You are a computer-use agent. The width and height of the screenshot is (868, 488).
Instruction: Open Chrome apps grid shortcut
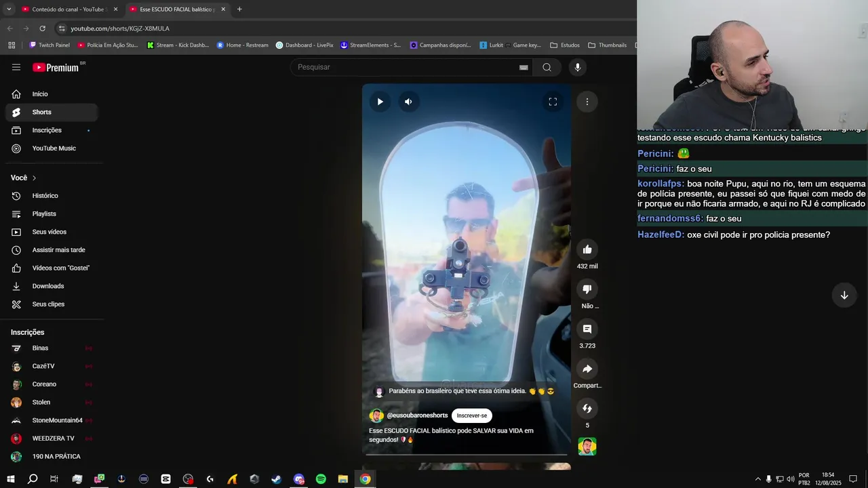tap(12, 45)
